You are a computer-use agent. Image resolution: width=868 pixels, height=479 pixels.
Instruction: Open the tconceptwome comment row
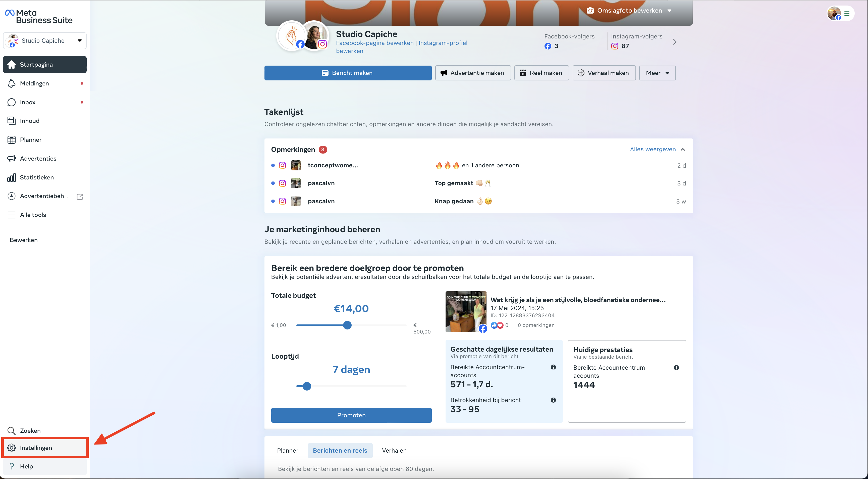pyautogui.click(x=478, y=165)
